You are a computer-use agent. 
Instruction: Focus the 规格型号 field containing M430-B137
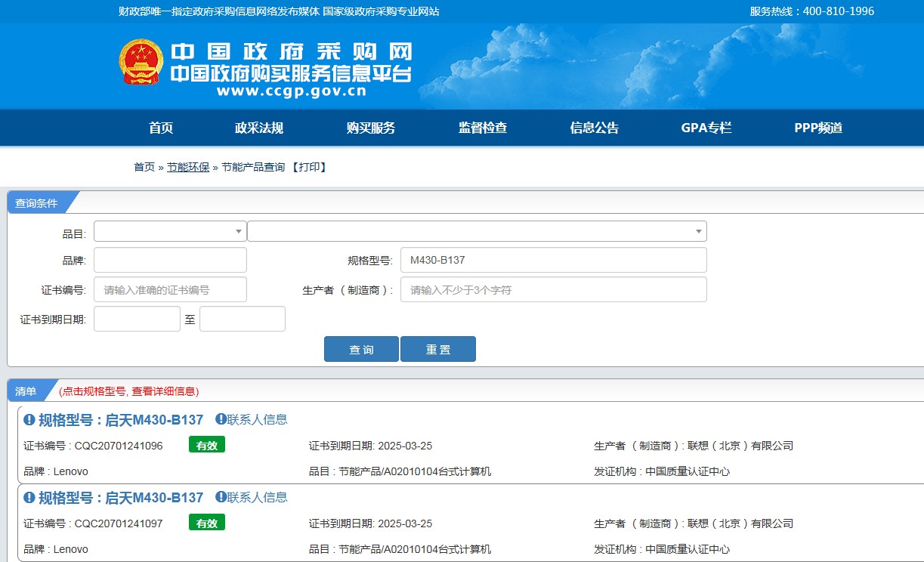click(x=554, y=260)
